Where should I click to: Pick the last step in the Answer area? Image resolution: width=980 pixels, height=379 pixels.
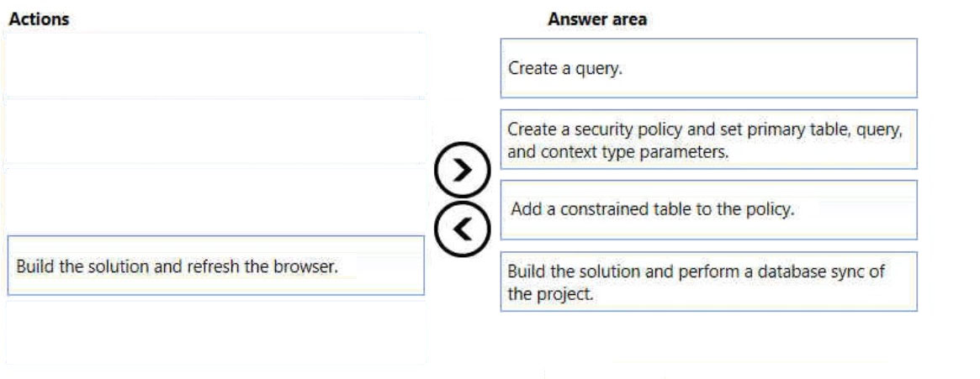click(x=709, y=282)
